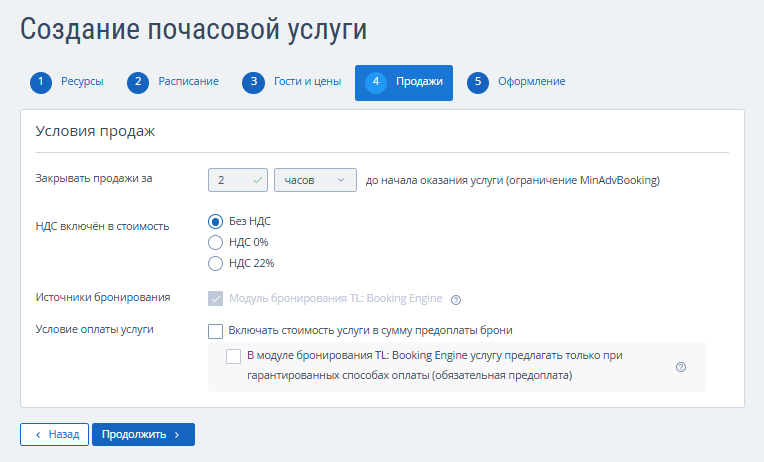The image size is (764, 462).
Task: Select the НДС 22% radio option
Action: click(x=215, y=264)
